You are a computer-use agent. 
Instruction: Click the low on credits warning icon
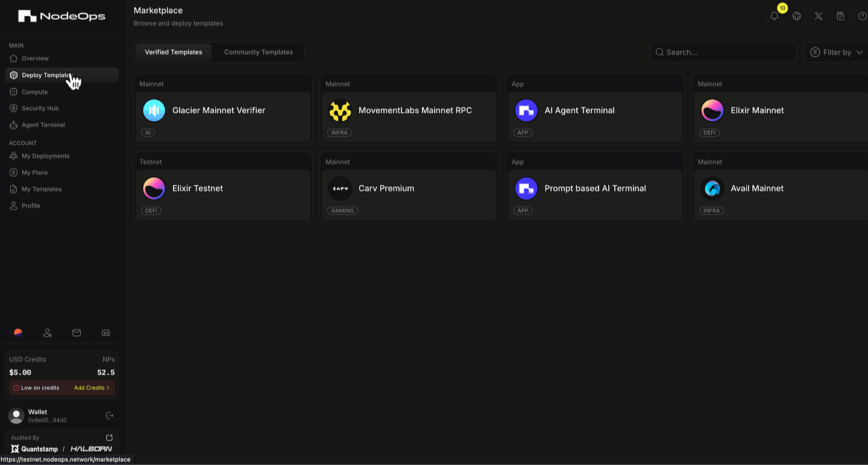point(16,388)
